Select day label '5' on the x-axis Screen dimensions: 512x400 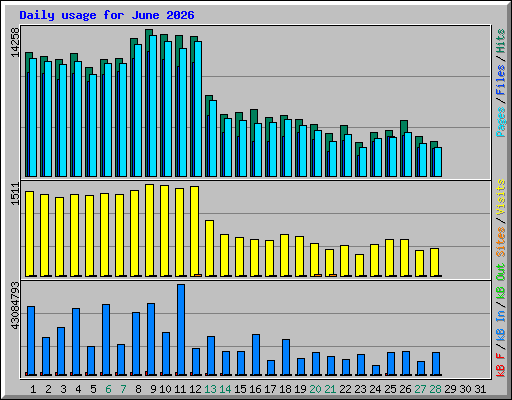(93, 389)
